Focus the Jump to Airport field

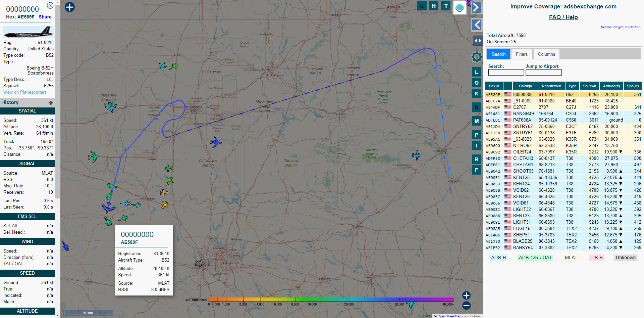click(543, 73)
